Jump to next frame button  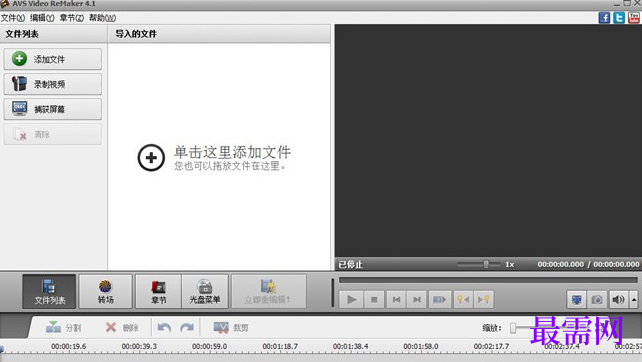pyautogui.click(x=417, y=300)
